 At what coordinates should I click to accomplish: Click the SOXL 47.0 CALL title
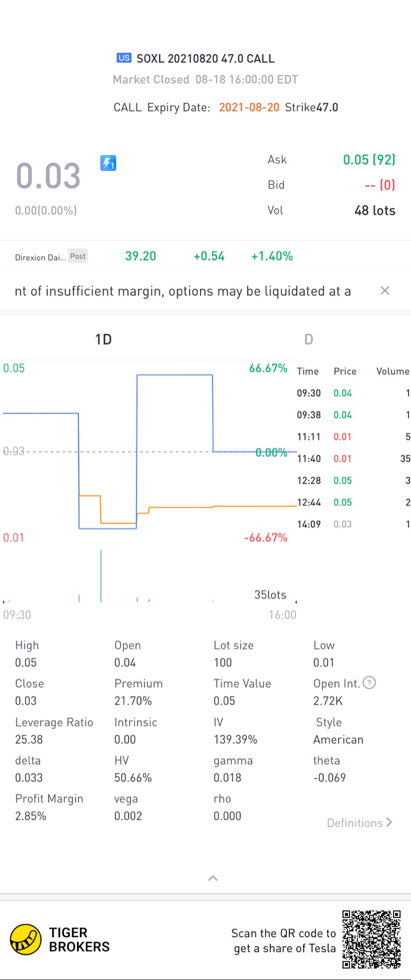(206, 58)
